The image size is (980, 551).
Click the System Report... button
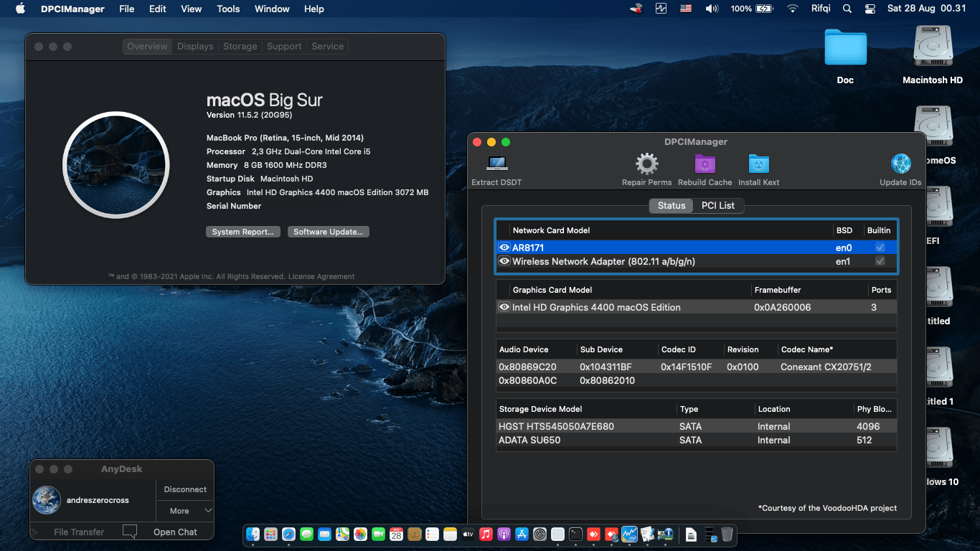pos(243,232)
